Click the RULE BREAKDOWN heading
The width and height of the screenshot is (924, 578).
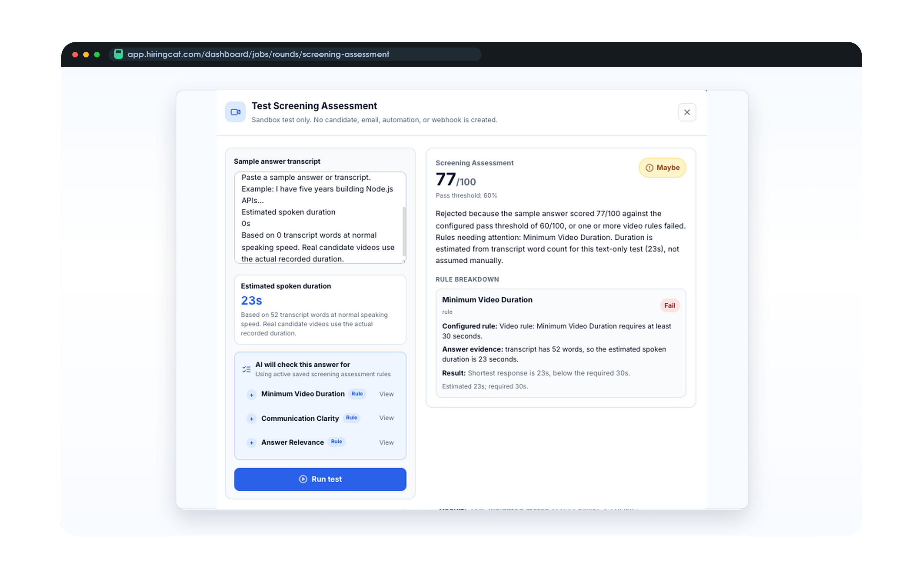click(467, 279)
